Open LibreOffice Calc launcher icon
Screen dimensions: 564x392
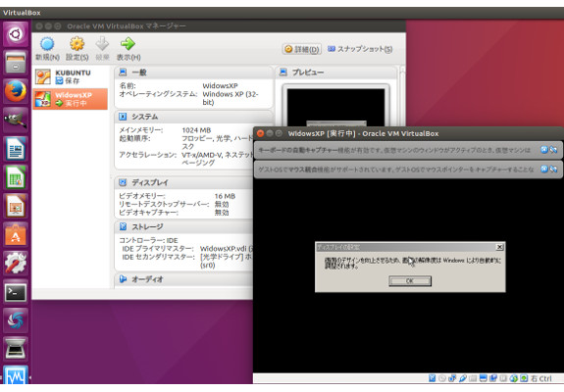[16, 177]
